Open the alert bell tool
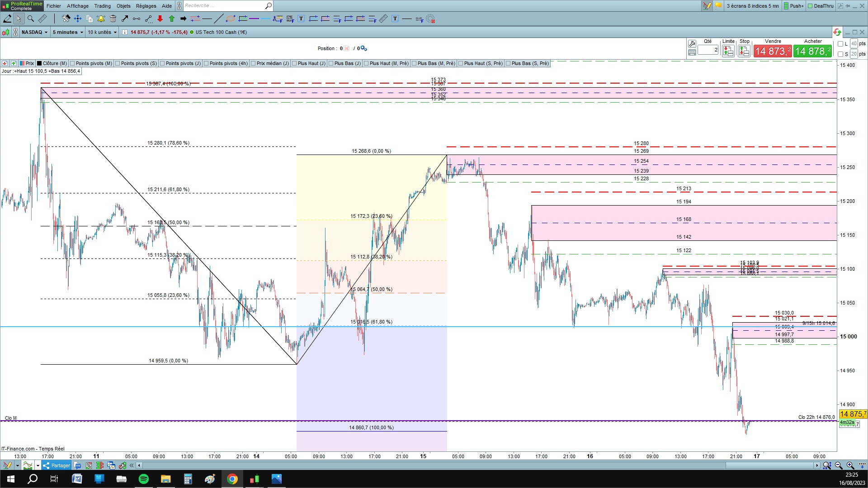 coord(101,19)
